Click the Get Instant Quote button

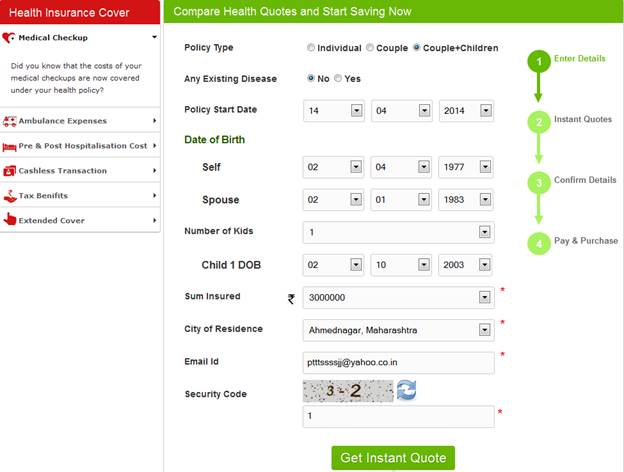393,458
